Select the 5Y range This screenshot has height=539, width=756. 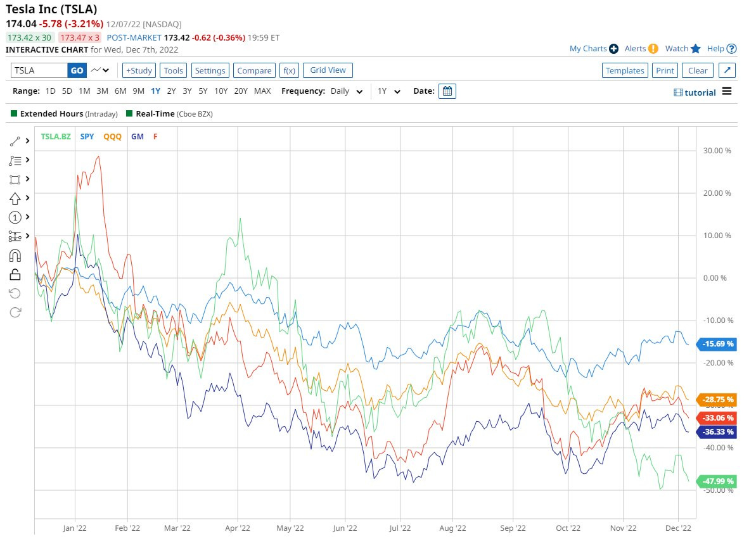(x=203, y=91)
